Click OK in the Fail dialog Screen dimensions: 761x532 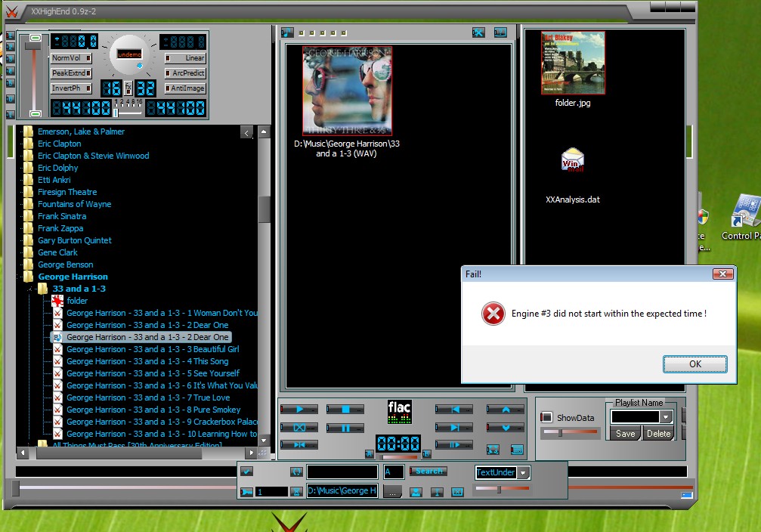pos(695,364)
